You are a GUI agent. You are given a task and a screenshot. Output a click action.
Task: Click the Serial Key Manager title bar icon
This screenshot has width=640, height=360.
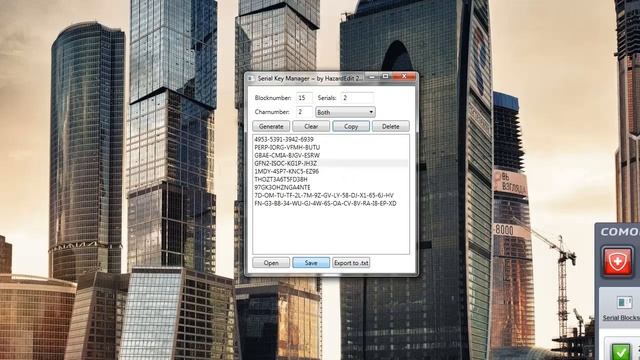pos(251,78)
